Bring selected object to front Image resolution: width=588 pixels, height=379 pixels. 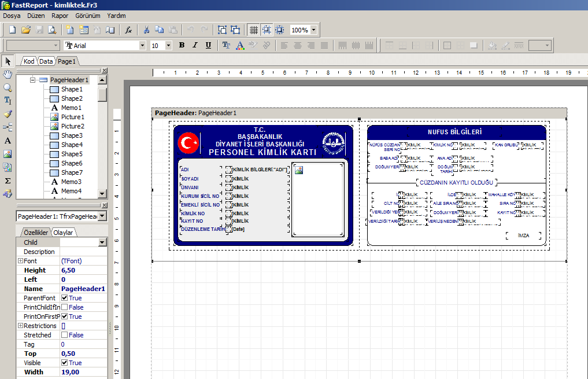[x=222, y=30]
